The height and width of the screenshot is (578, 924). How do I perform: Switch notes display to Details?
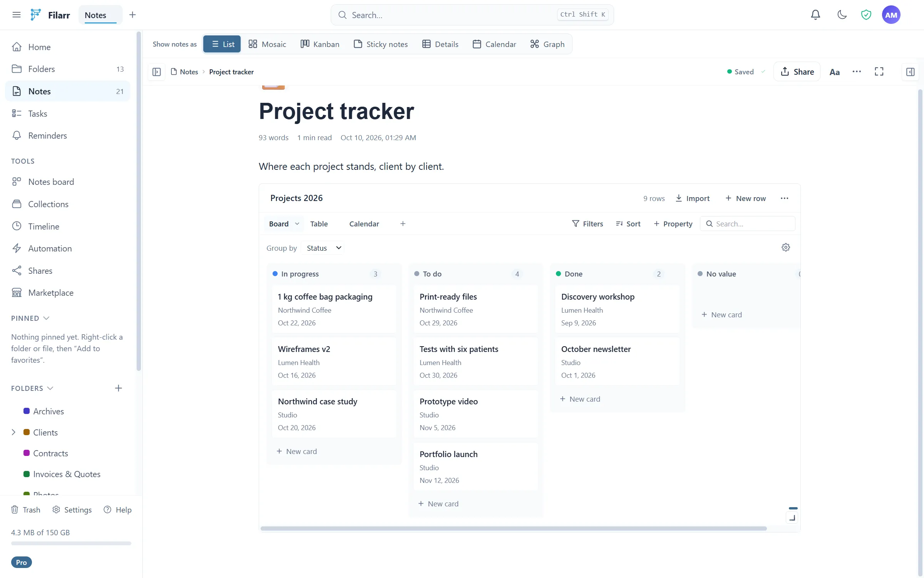pyautogui.click(x=440, y=44)
